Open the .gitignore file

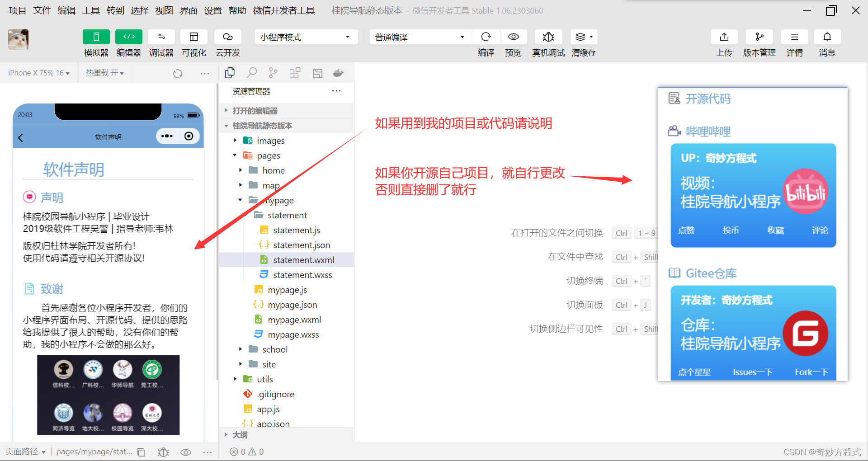[x=287, y=394]
